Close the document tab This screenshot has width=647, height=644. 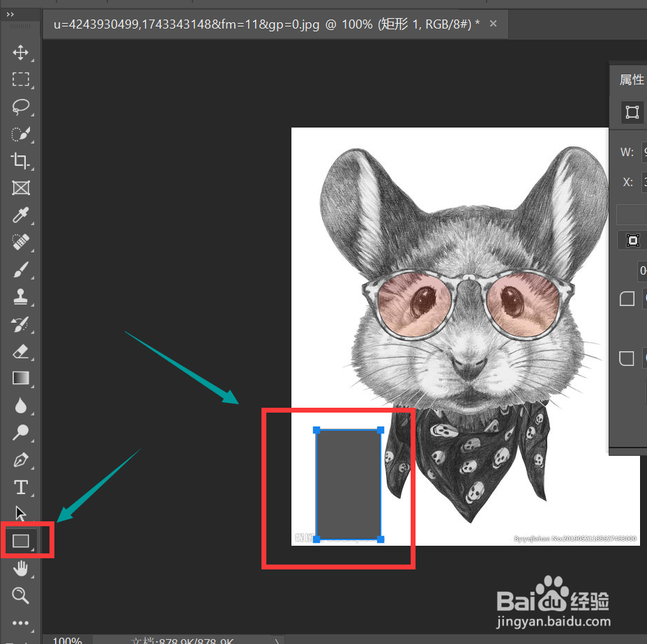tap(493, 24)
